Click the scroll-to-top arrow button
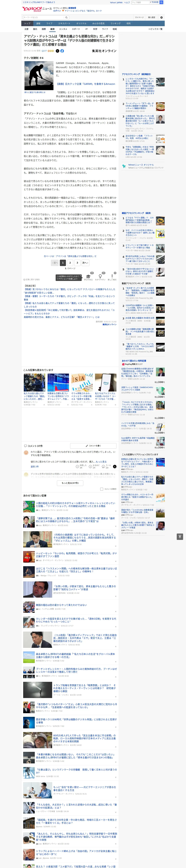 pos(180,537)
